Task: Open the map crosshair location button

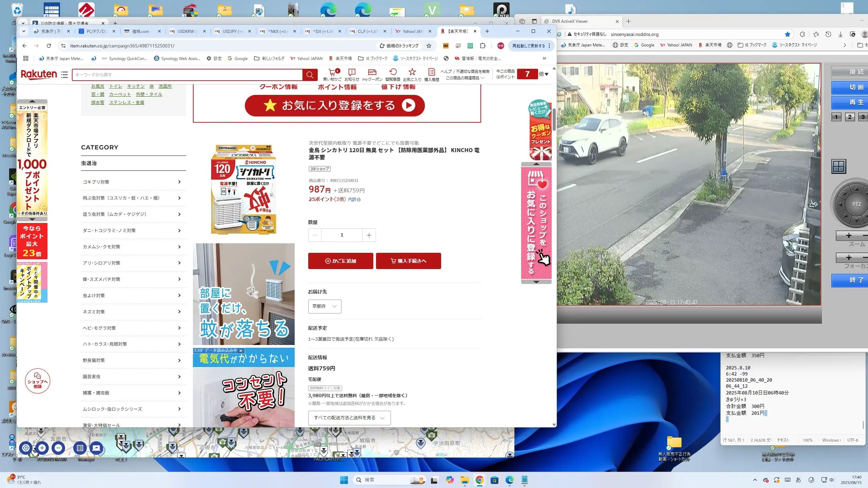Action: click(26, 448)
